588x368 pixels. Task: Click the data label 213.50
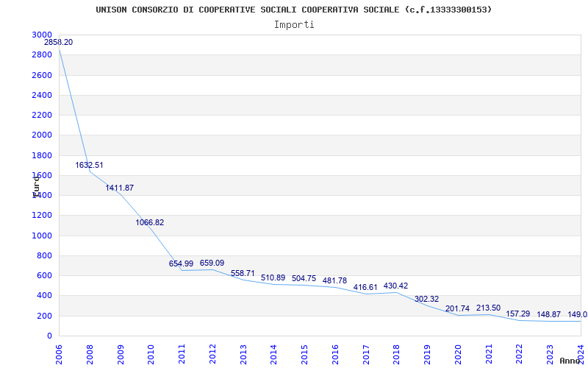pos(488,308)
